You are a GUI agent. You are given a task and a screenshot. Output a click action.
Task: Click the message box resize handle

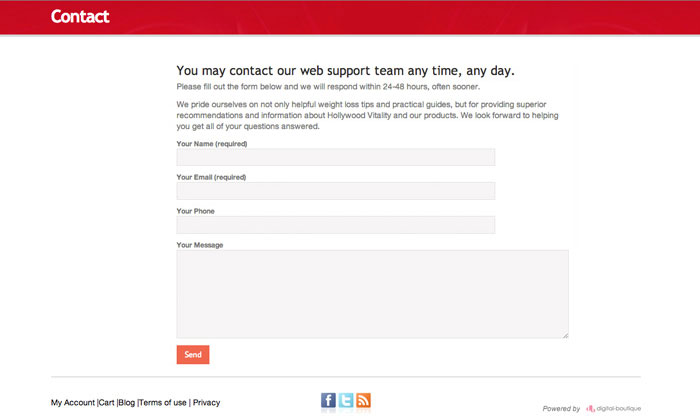(x=565, y=335)
